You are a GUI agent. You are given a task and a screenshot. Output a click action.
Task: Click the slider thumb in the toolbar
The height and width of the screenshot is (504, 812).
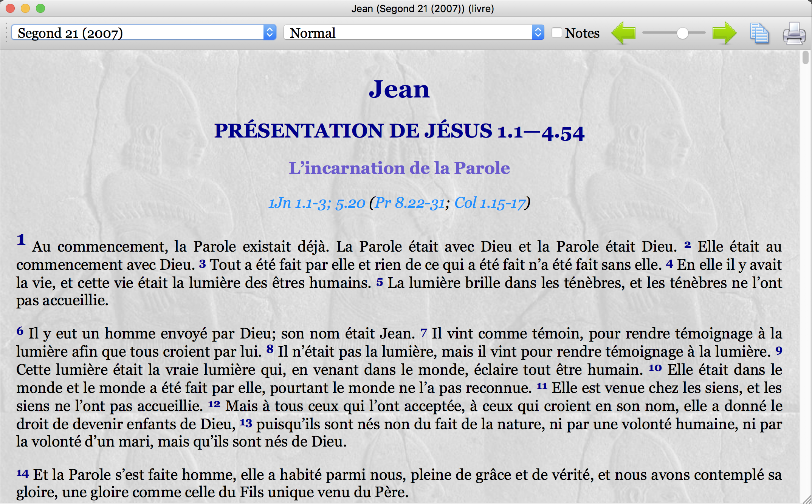(x=682, y=33)
